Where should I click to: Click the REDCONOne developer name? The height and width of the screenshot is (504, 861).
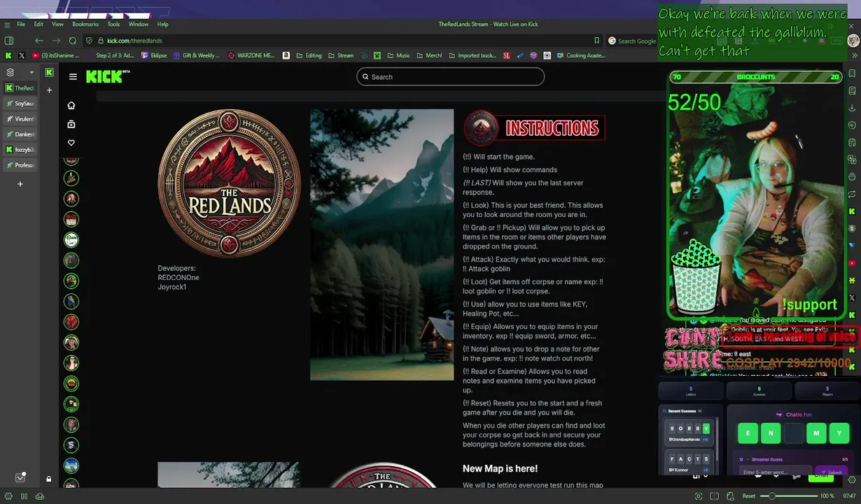178,278
